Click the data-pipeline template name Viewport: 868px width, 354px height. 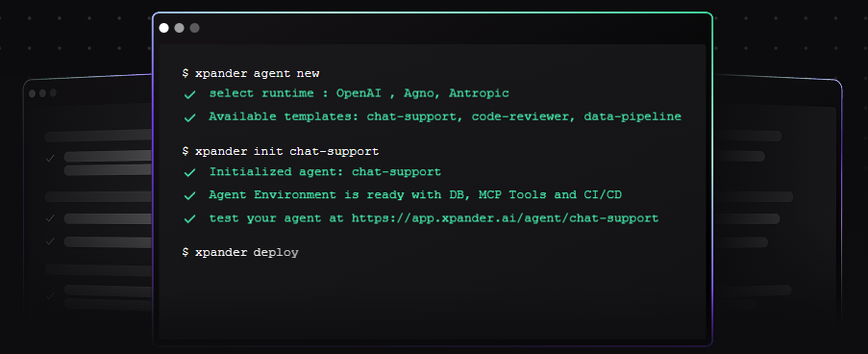click(x=632, y=116)
